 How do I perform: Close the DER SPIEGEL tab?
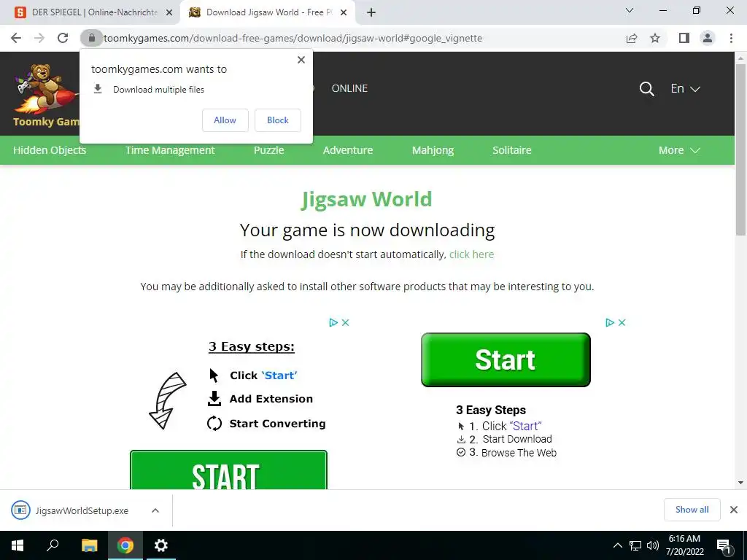(169, 13)
